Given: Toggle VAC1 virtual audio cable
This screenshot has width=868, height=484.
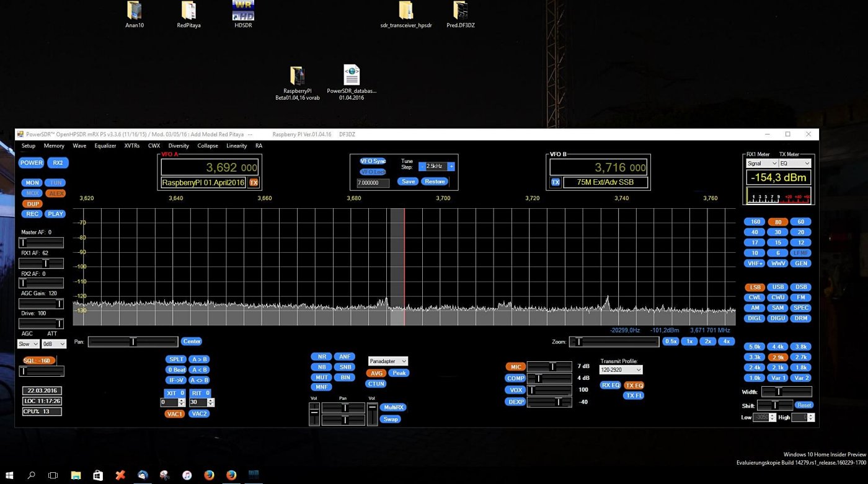Looking at the screenshot, I should click(x=175, y=414).
